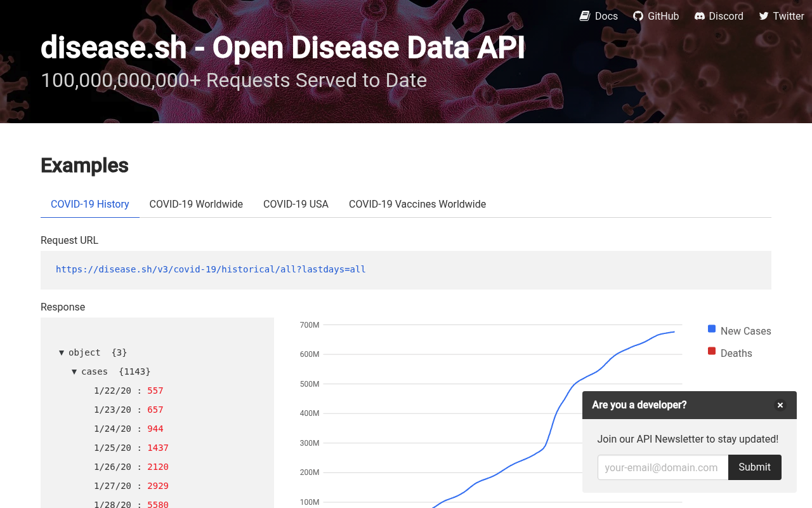
Task: Open the Docs link
Action: point(606,16)
